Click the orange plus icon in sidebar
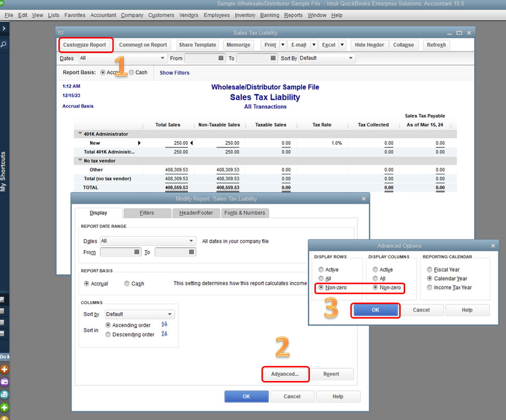The width and height of the screenshot is (506, 420). click(5, 369)
